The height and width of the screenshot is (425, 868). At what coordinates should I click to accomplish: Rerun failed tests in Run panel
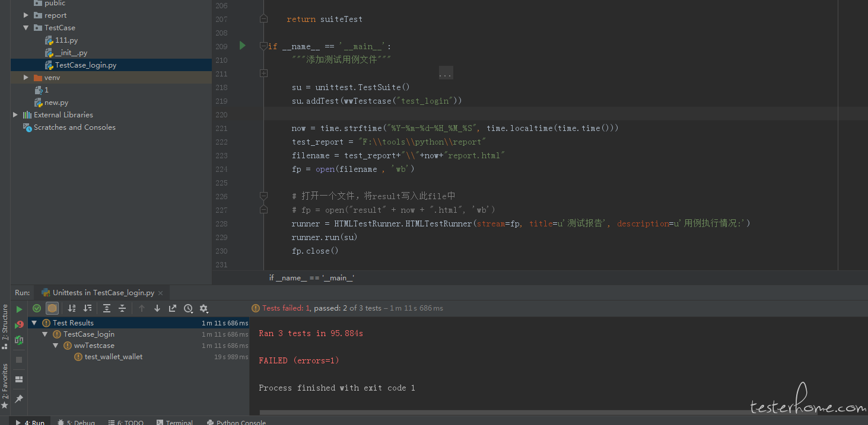coord(19,324)
